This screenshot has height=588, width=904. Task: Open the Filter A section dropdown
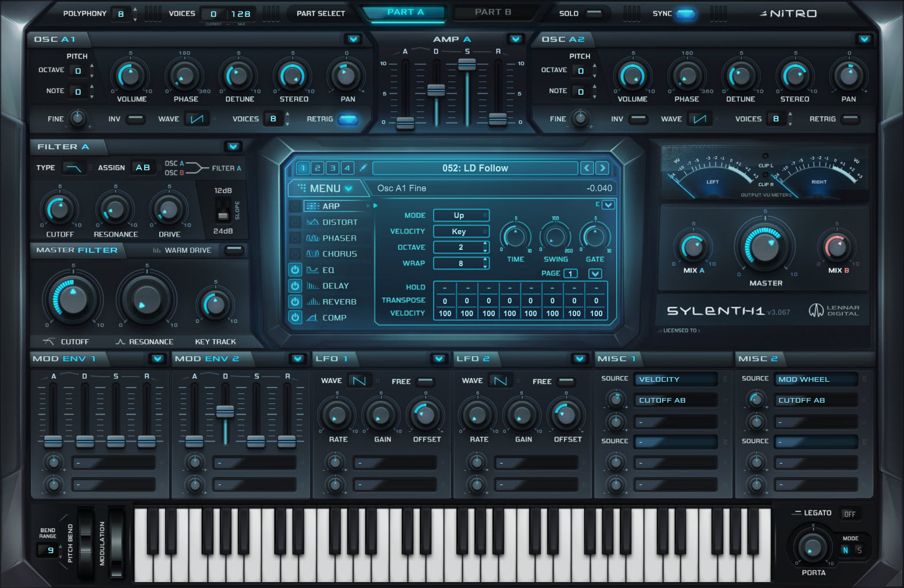[x=233, y=146]
